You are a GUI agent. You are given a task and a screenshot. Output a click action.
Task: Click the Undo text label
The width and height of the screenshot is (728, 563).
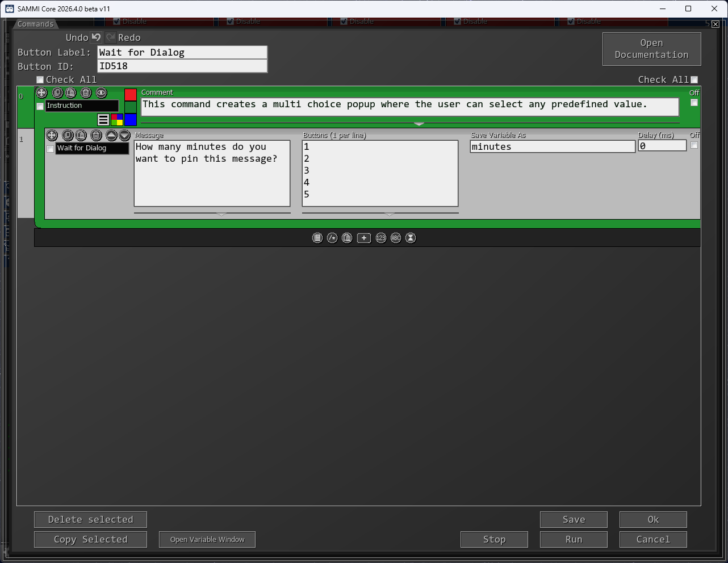77,37
